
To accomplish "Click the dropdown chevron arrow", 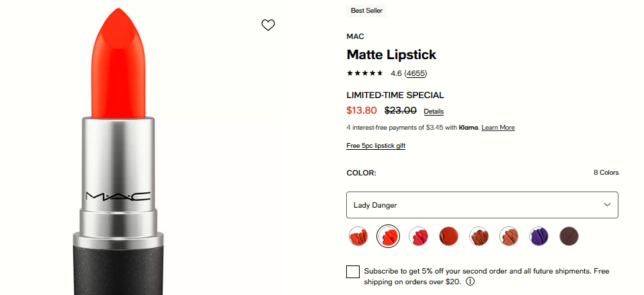I will 608,205.
